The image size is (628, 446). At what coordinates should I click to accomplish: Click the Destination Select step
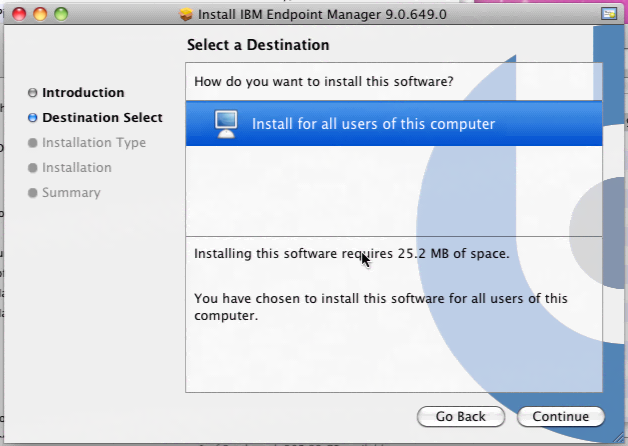pyautogui.click(x=102, y=117)
